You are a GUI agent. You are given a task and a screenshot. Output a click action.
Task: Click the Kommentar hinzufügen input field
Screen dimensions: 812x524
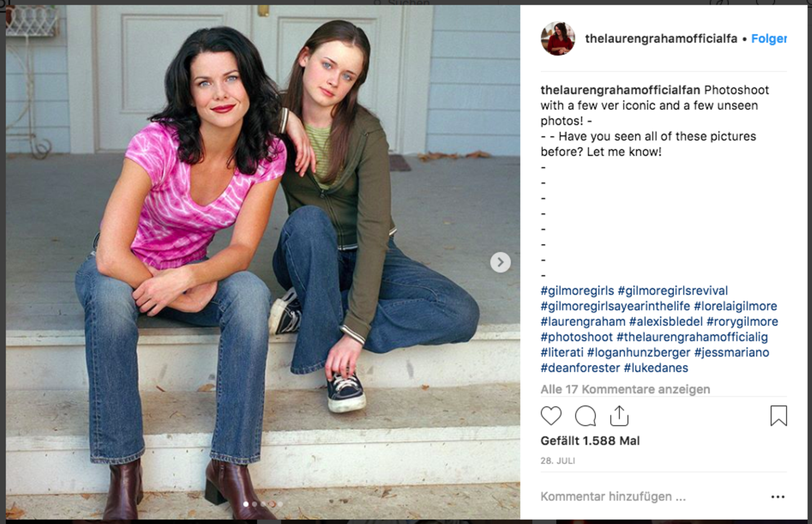[x=648, y=496]
